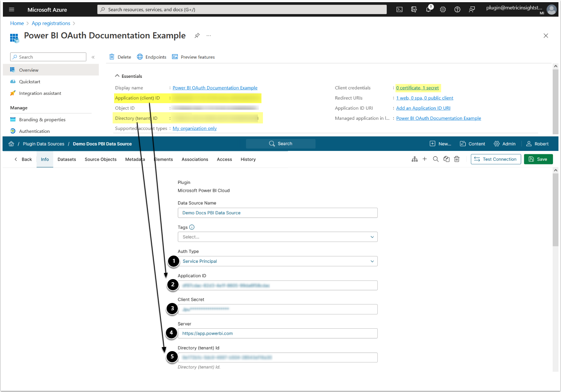Save the data source
This screenshot has height=392, width=561.
[x=539, y=159]
